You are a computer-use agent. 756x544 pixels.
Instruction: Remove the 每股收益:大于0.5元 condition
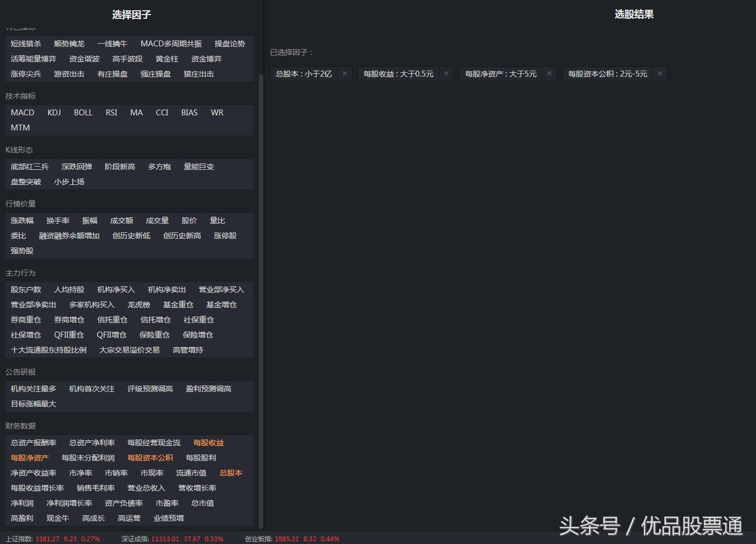tap(446, 73)
